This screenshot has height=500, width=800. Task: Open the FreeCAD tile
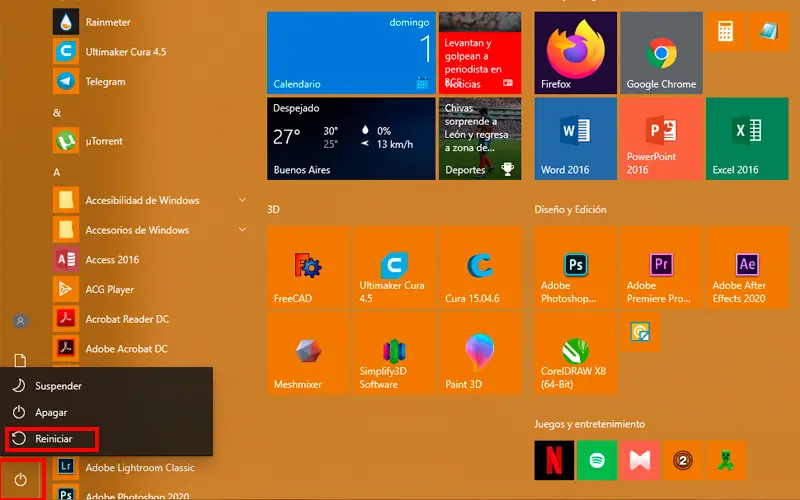(x=308, y=267)
